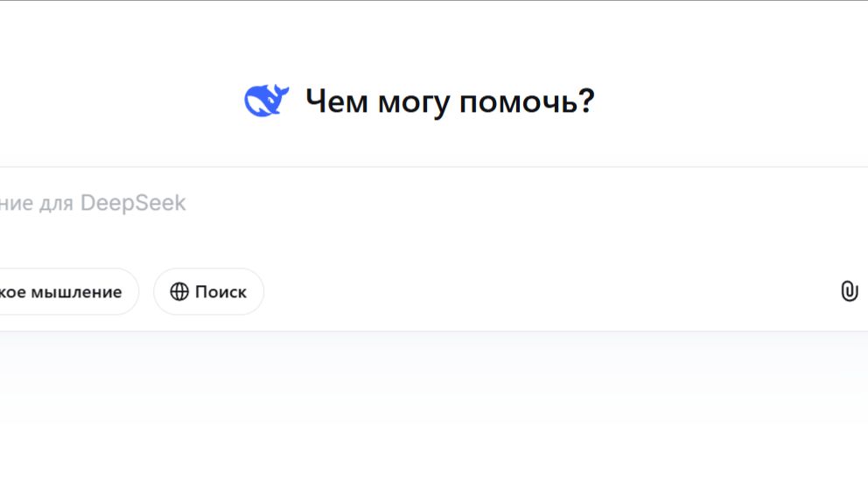The image size is (868, 488).
Task: Click the word "Чем" in the heading
Action: (x=337, y=102)
